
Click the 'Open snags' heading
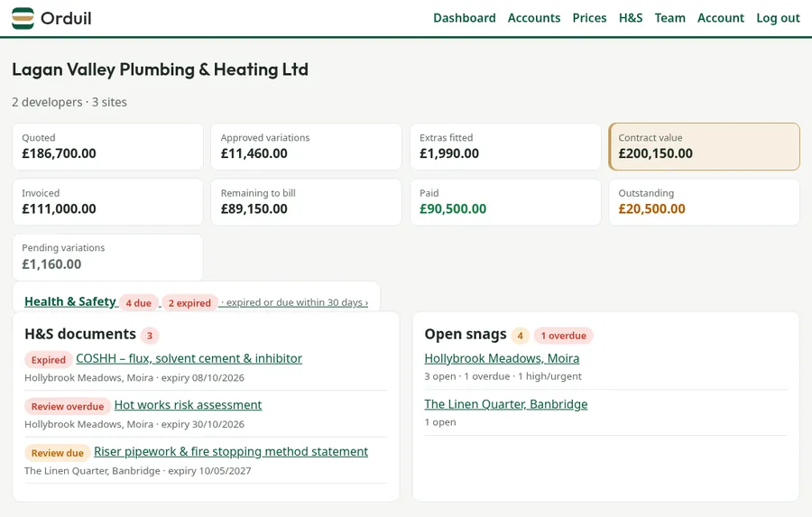point(465,334)
